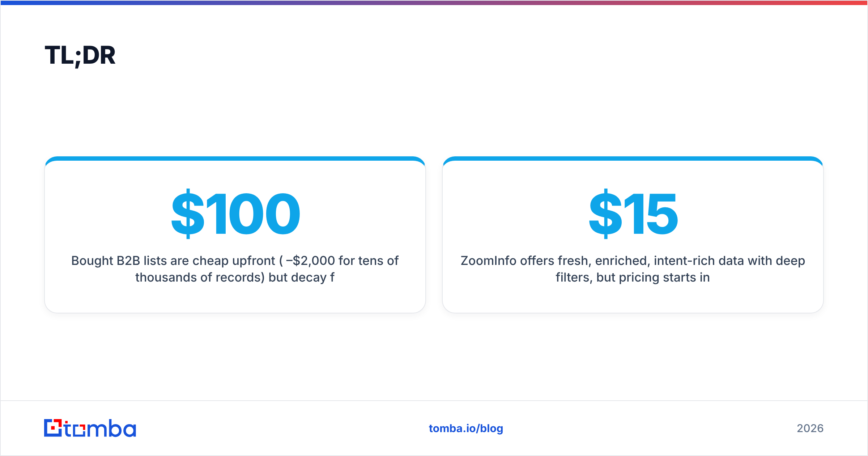Open the tomba.io/blog link
Viewport: 868px width, 456px height.
pos(466,428)
